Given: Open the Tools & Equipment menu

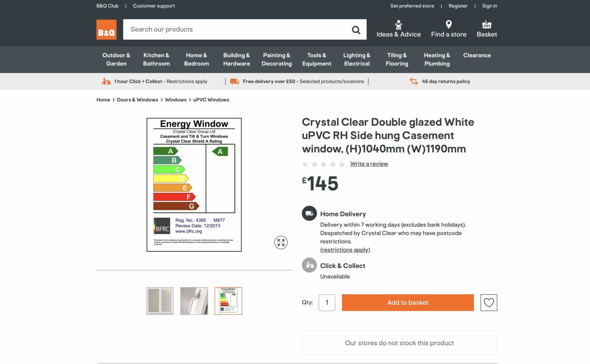Looking at the screenshot, I should 316,59.
